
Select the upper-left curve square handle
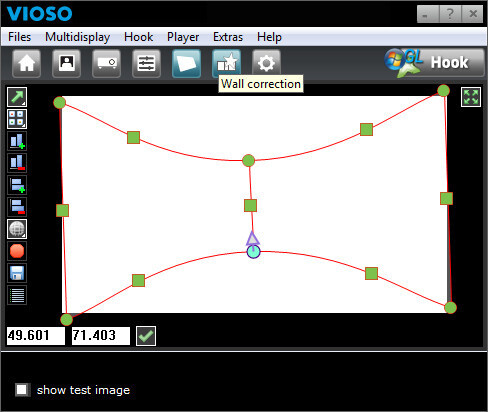133,138
